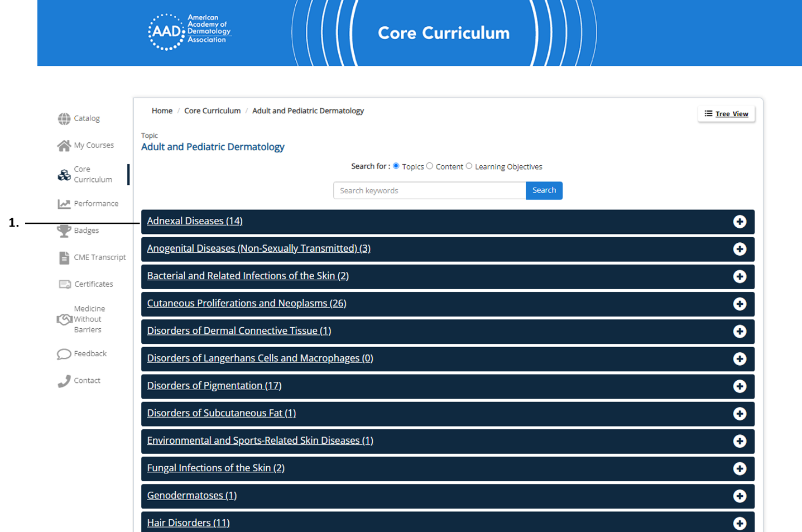This screenshot has width=802, height=532.
Task: Expand Fungal Infections of the Skin plus
Action: [739, 468]
